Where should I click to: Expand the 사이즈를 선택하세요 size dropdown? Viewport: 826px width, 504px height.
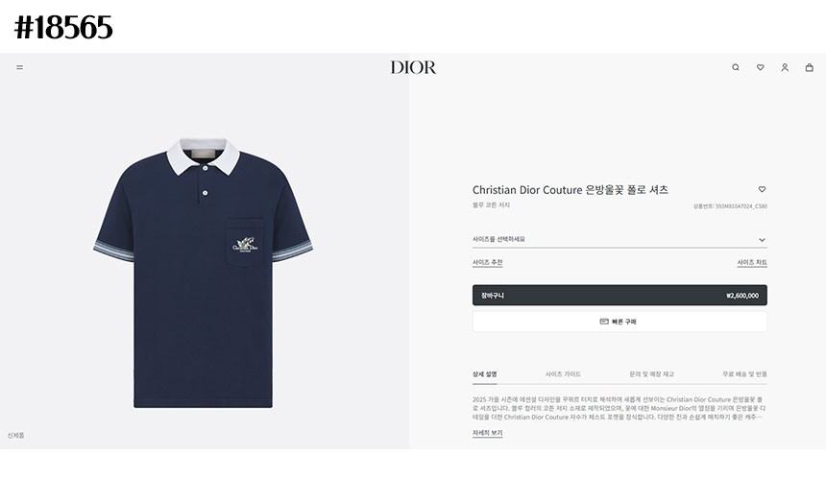click(x=619, y=240)
